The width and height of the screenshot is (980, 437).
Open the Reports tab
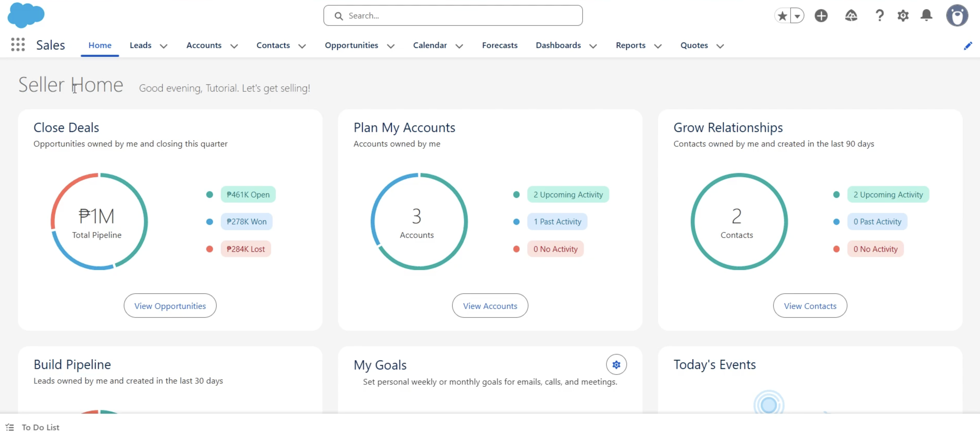pos(630,45)
